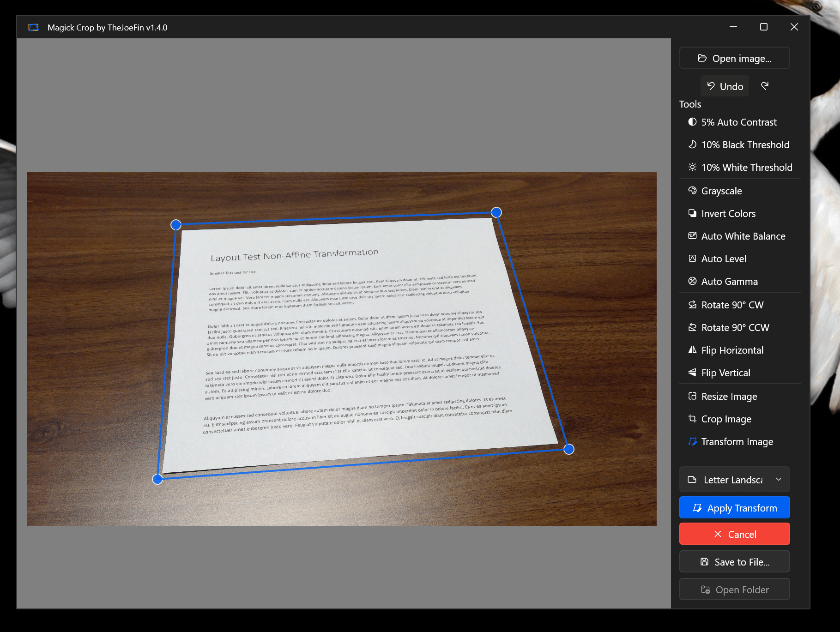Choose Auto Gamma menu item
840x632 pixels.
pyautogui.click(x=729, y=282)
